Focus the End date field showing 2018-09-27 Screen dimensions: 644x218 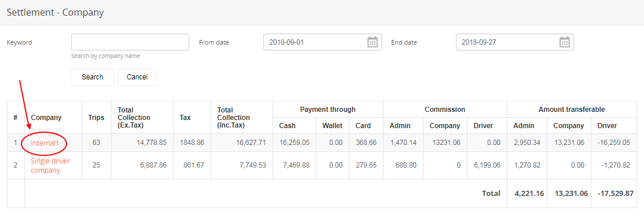click(x=514, y=42)
